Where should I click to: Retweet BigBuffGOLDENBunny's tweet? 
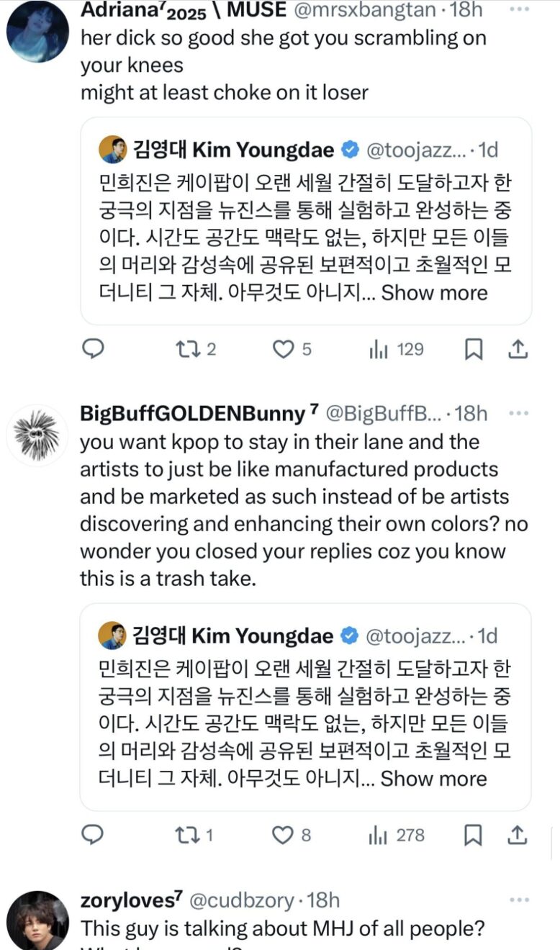pos(187,835)
